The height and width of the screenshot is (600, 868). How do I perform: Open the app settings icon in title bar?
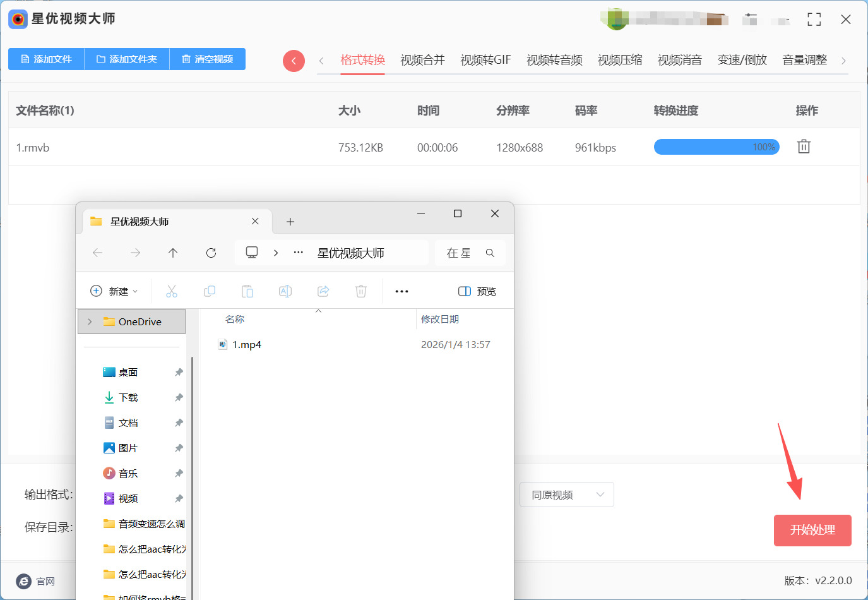(x=750, y=19)
